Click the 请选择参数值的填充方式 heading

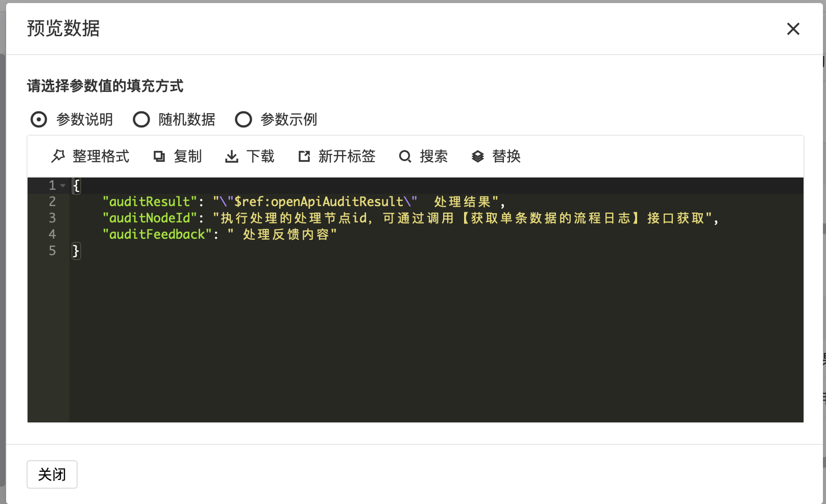[x=105, y=86]
